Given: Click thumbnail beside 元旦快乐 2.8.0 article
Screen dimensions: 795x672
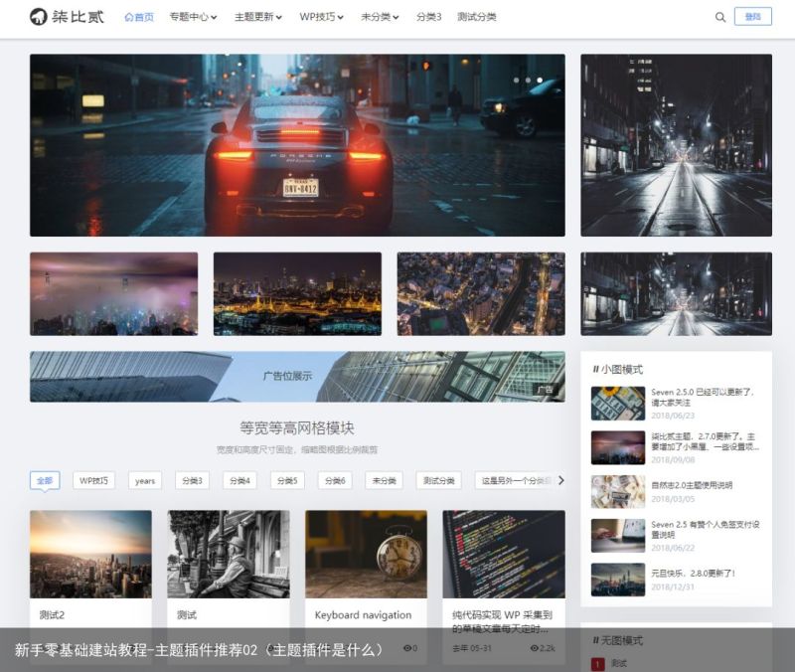Looking at the screenshot, I should point(618,580).
